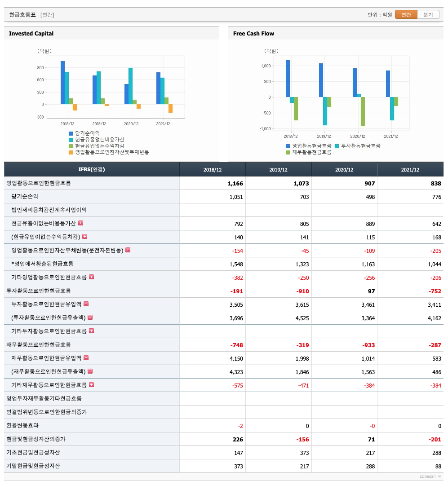Click the Free Cash Flow chart title
448x485 pixels.
coord(253,33)
